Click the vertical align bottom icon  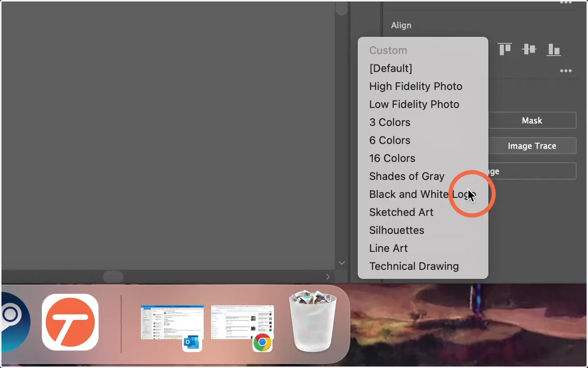click(554, 49)
